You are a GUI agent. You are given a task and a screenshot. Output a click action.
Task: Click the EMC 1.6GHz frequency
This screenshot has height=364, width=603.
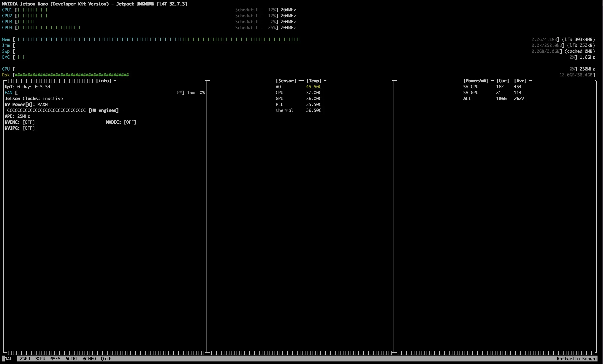pos(587,57)
